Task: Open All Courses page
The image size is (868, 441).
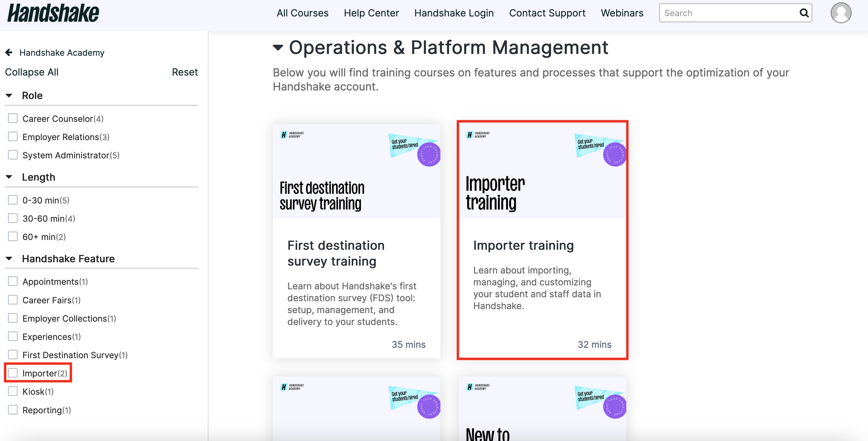Action: pyautogui.click(x=302, y=13)
